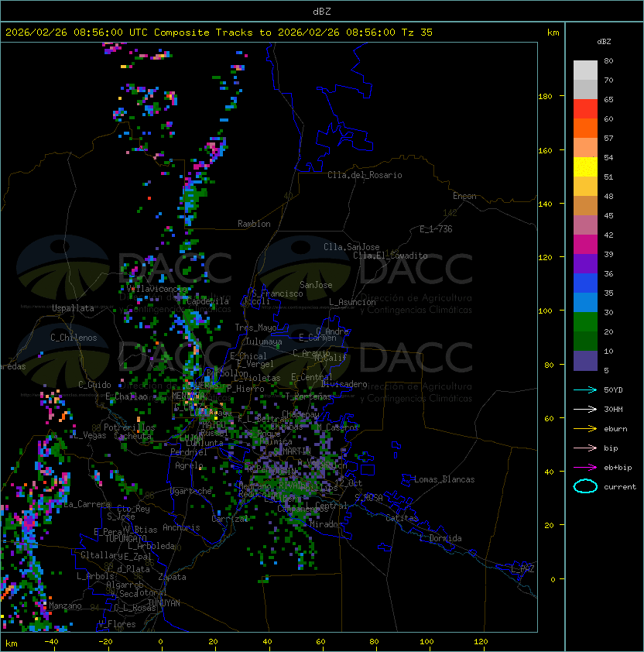Click the Clla.SanJose place label
644x652 pixels.
tap(351, 247)
